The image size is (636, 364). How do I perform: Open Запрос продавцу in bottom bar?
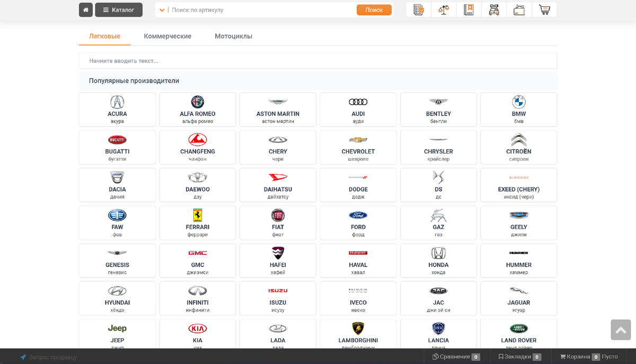click(49, 357)
